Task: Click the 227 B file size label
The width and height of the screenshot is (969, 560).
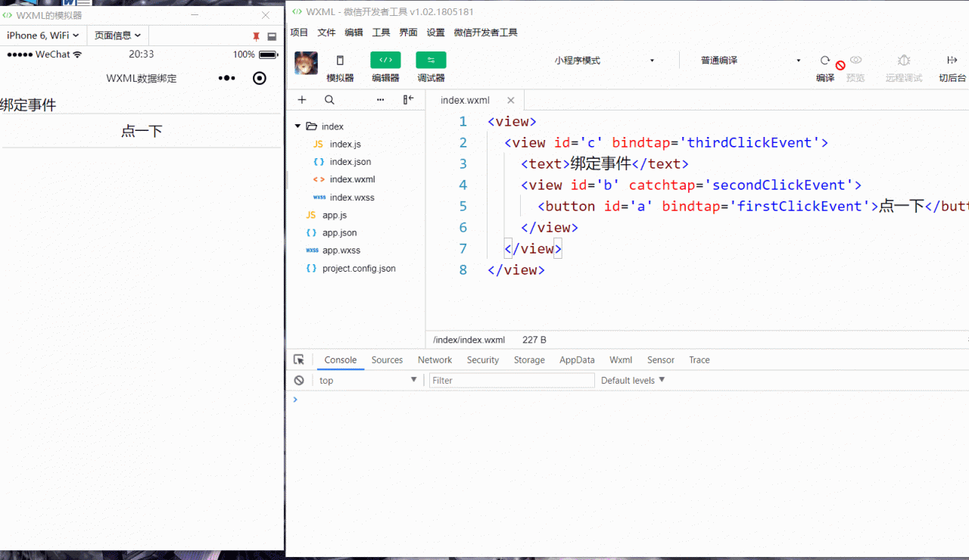Action: coord(534,340)
